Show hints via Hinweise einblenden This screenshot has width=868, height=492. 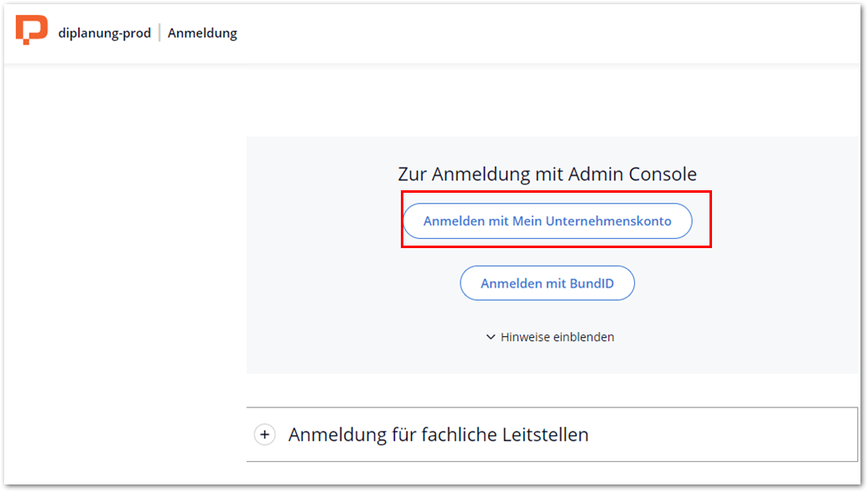pyautogui.click(x=557, y=337)
